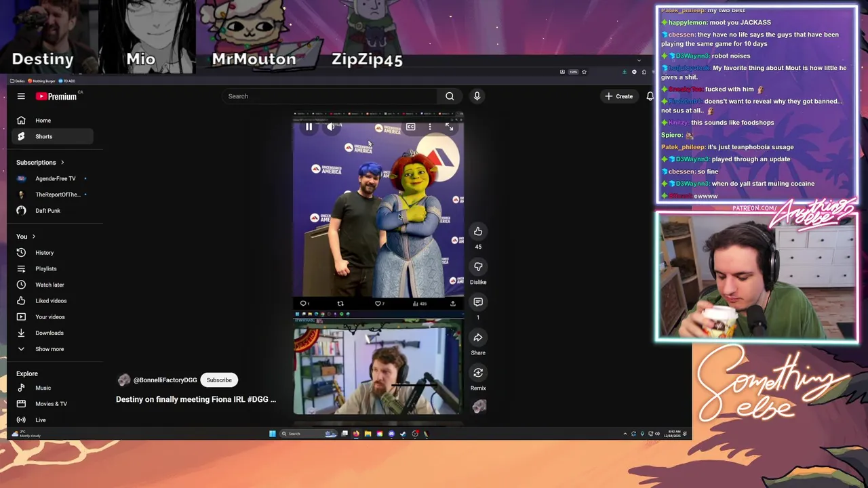Viewport: 868px width, 488px height.
Task: Open Music under Explore
Action: [53, 388]
